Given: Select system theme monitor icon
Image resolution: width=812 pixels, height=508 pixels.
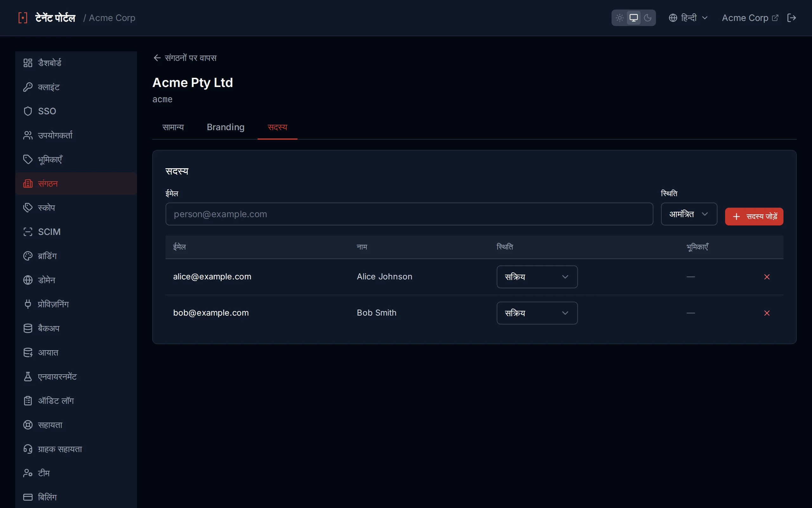Looking at the screenshot, I should [x=633, y=18].
